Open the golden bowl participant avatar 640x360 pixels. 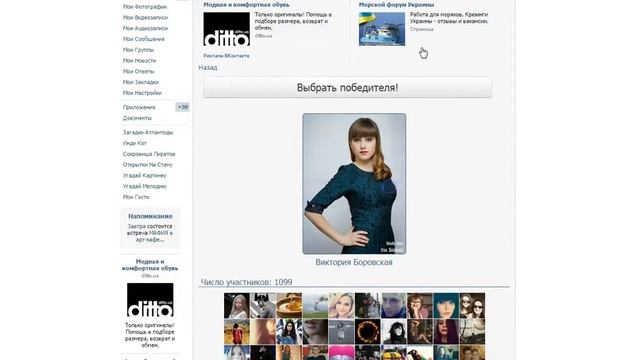(x=289, y=305)
